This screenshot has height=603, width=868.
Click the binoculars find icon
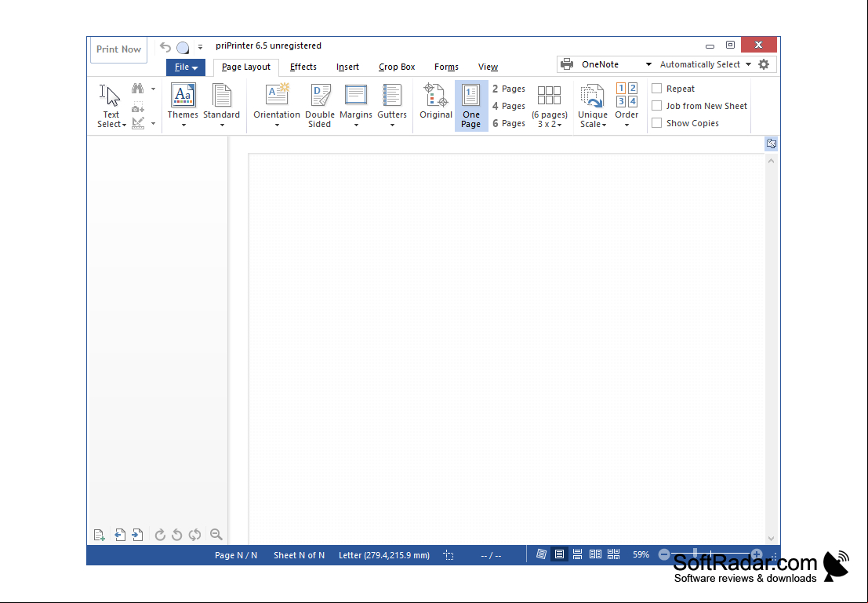point(137,89)
